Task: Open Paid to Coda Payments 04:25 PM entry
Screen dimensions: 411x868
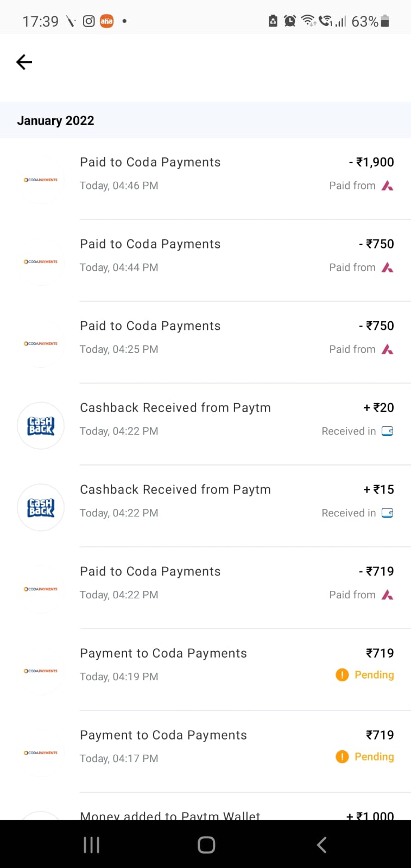Action: tap(150, 327)
